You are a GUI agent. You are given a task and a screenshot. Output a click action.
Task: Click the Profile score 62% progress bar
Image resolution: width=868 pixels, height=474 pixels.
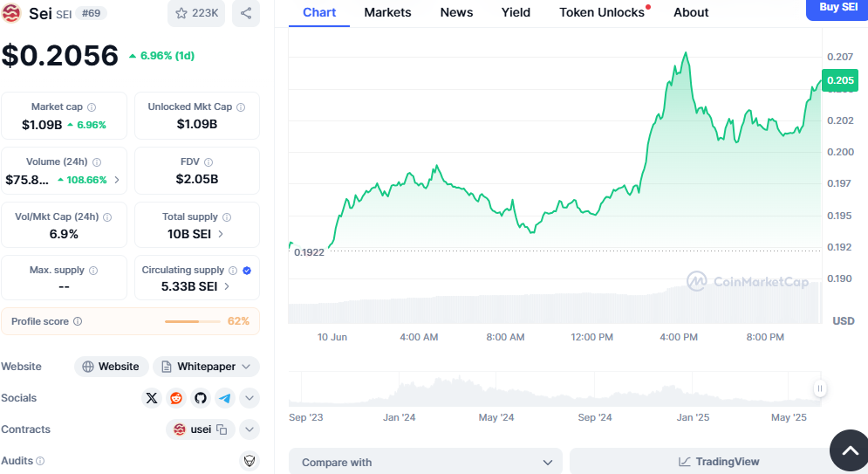point(192,321)
